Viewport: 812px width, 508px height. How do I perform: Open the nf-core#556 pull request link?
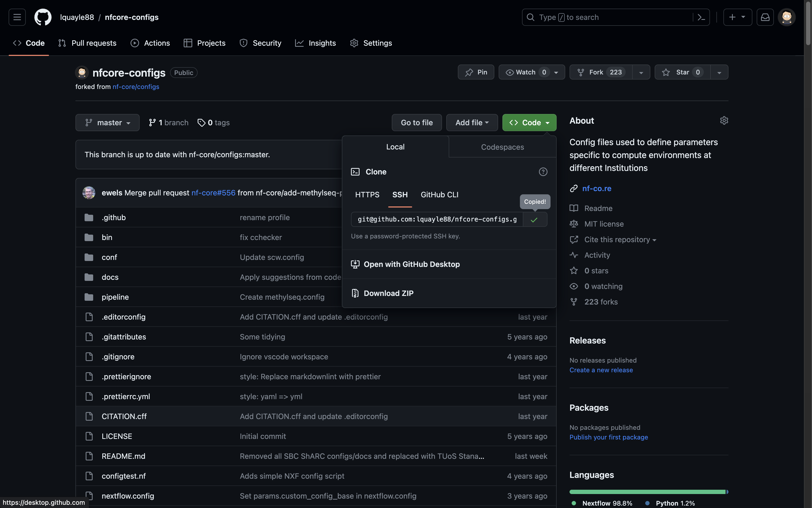click(x=213, y=193)
